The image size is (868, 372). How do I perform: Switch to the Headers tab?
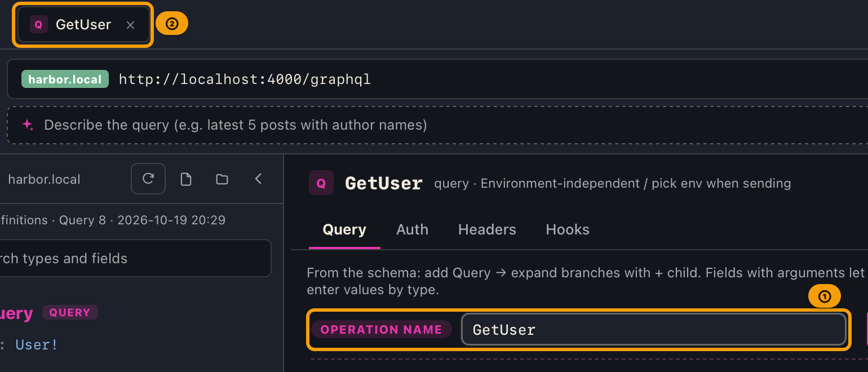[487, 229]
